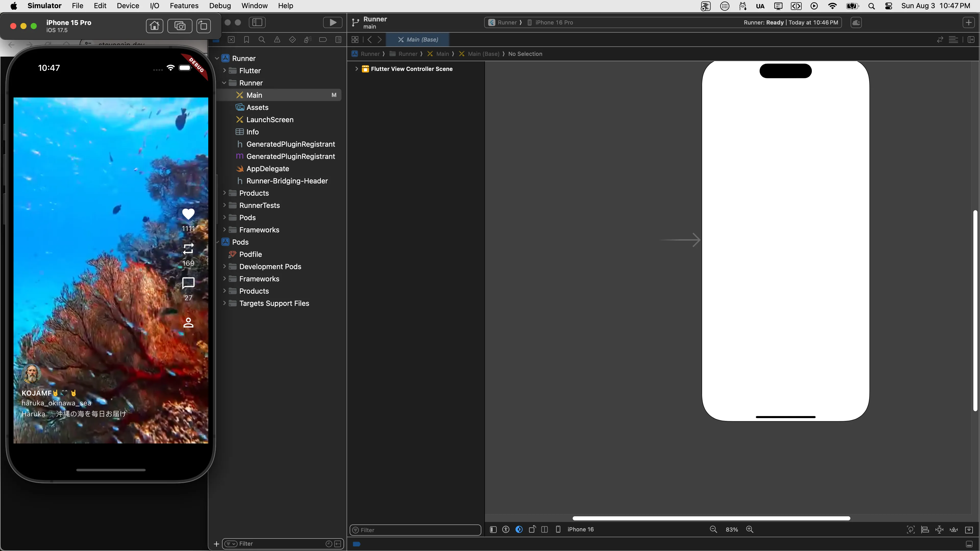980x551 pixels.
Task: Open the iPhone 16 device selector
Action: [x=575, y=529]
